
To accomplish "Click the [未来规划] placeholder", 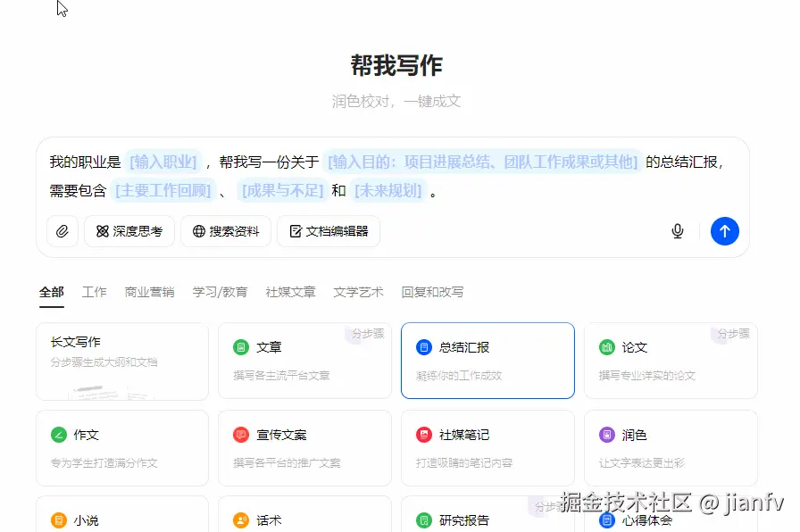I will pos(388,190).
